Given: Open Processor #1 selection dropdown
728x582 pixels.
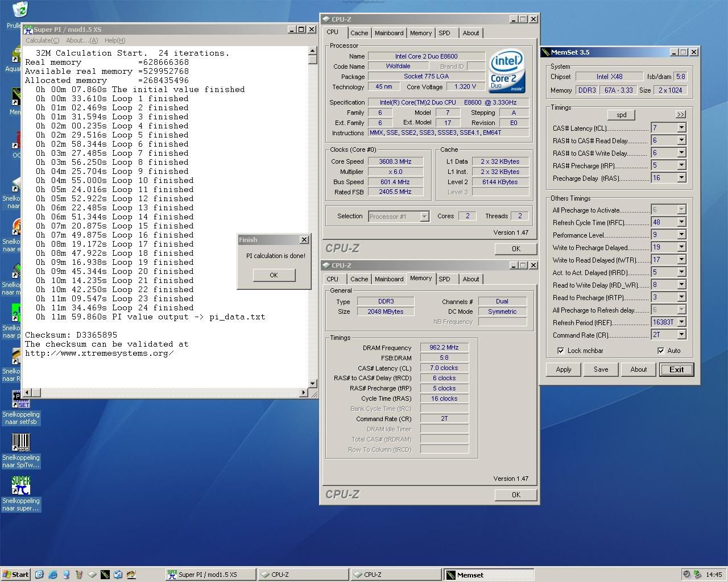Looking at the screenshot, I should [x=424, y=217].
